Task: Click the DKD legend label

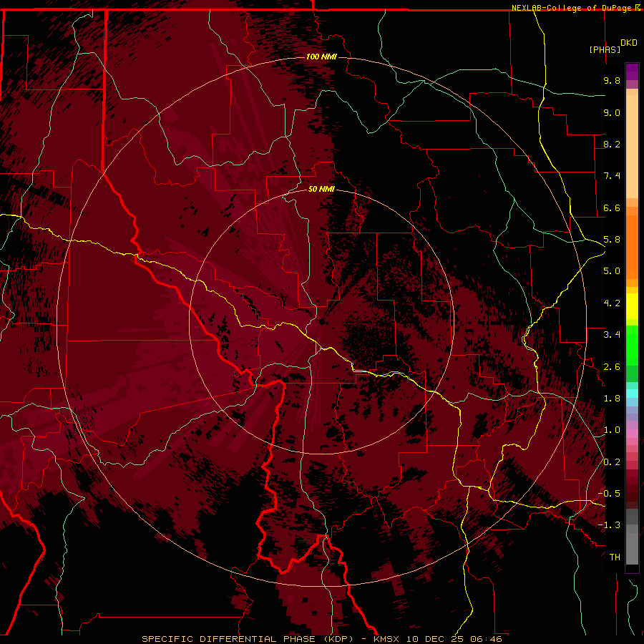Action: tap(629, 43)
